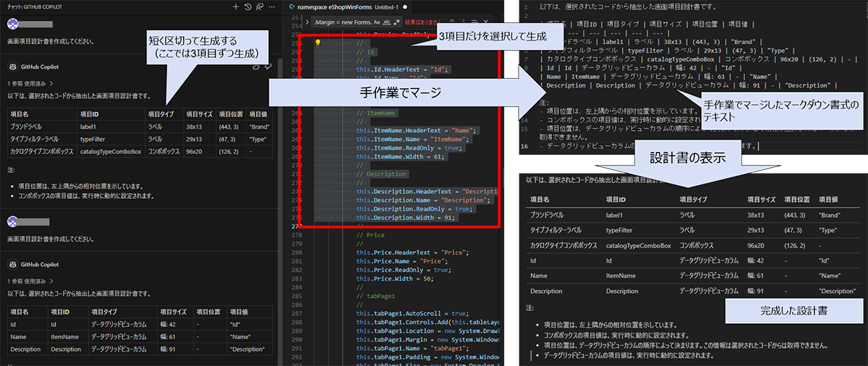This screenshot has width=868, height=366.
Task: Click '項目サイズ' header in the preview table
Action: pos(762,200)
